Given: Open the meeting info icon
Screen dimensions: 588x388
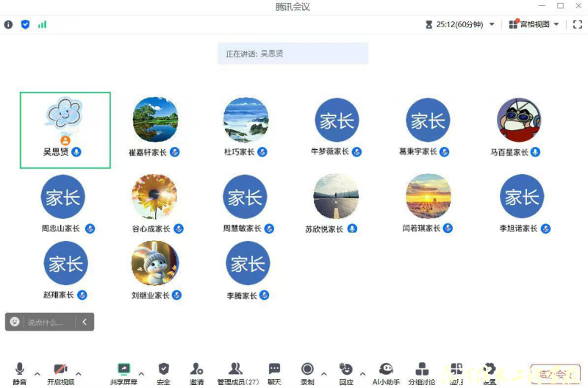Looking at the screenshot, I should (8, 25).
